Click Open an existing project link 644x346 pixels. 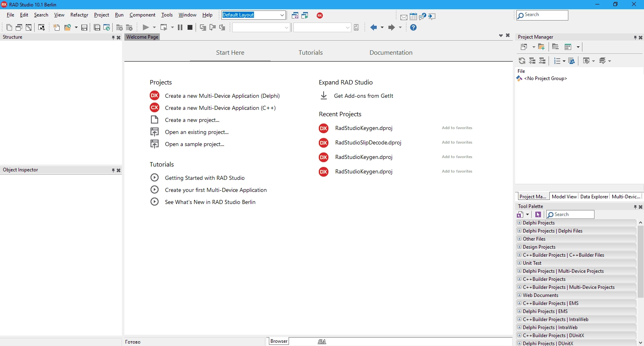coord(197,132)
